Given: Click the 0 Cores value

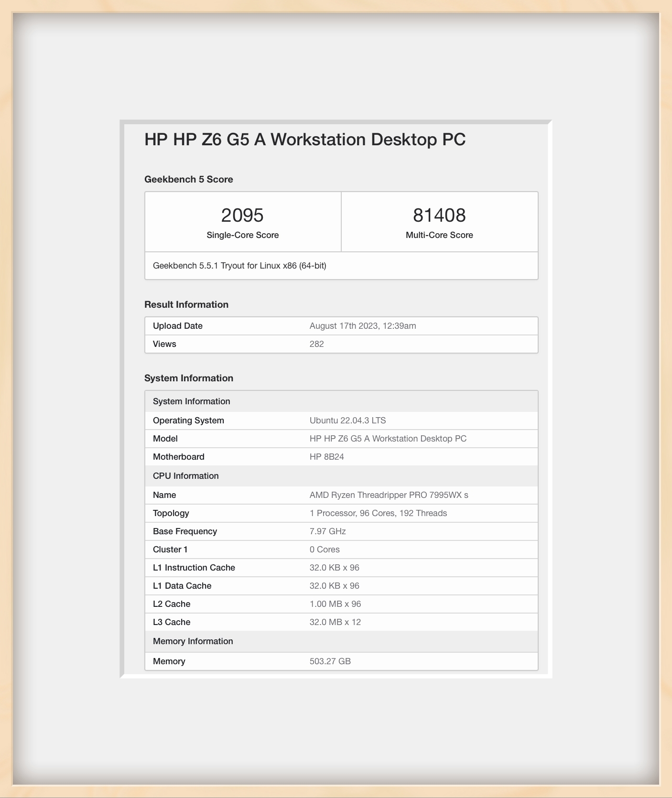Looking at the screenshot, I should [x=325, y=550].
